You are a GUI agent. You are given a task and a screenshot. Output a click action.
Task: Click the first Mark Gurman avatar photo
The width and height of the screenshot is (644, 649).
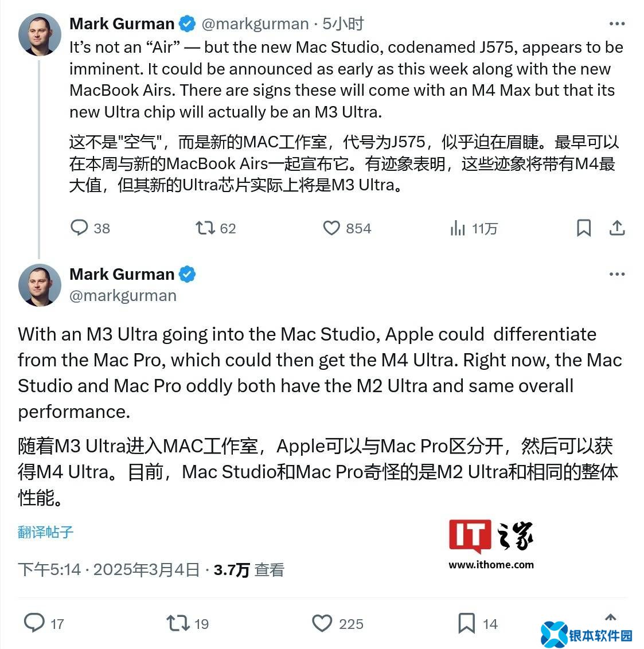coord(40,35)
